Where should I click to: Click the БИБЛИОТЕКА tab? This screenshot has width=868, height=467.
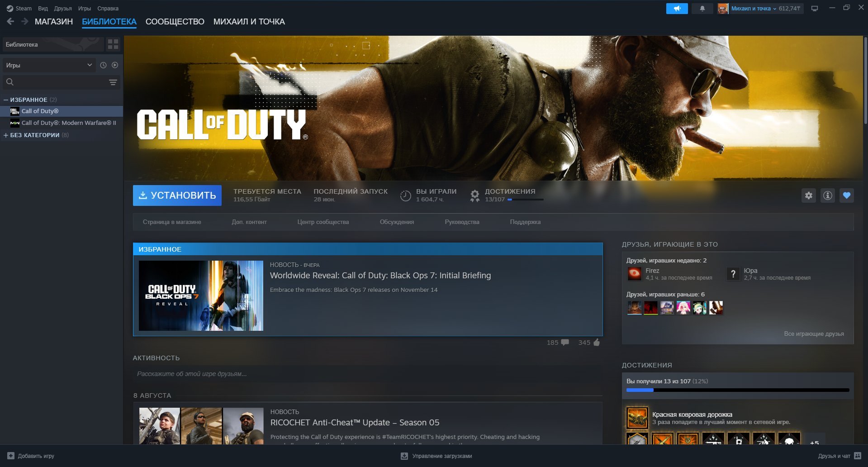point(109,22)
